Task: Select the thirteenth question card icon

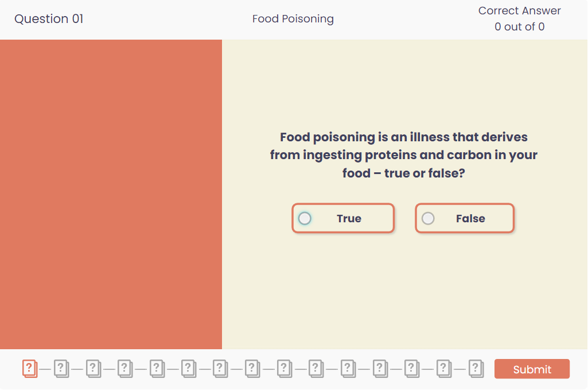Action: click(412, 368)
